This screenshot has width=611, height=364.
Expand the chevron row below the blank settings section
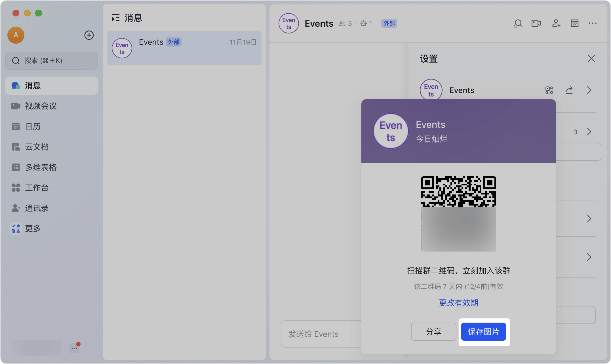[589, 219]
